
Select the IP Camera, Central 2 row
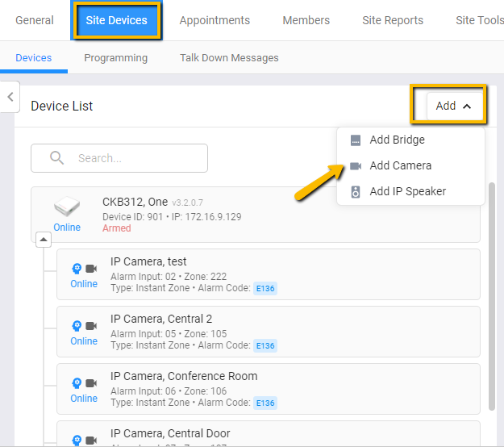(269, 332)
